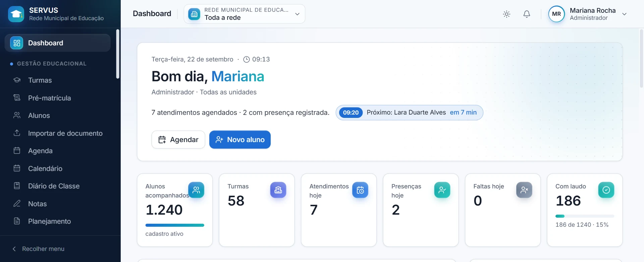Viewport: 644px width, 262px height.
Task: Click the Planejamento document icon
Action: point(17,221)
